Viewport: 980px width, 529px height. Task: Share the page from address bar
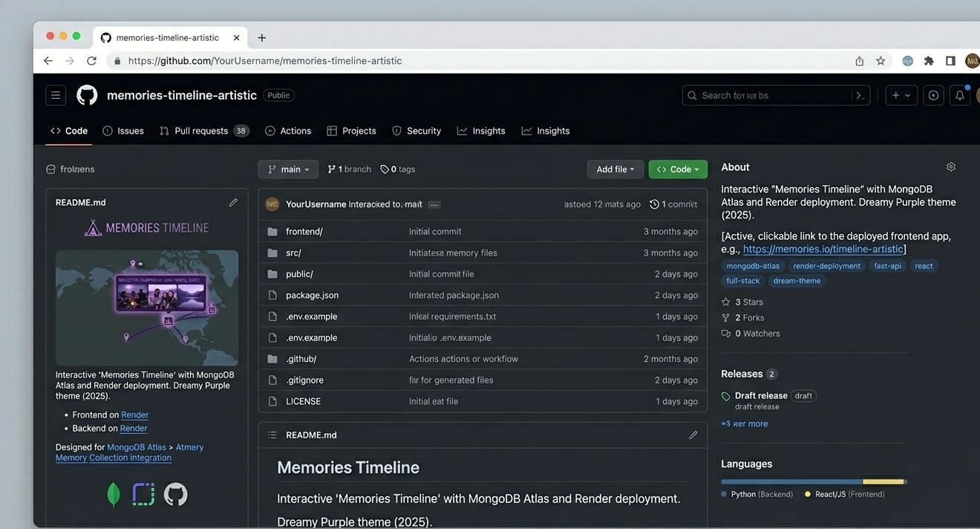click(x=859, y=61)
